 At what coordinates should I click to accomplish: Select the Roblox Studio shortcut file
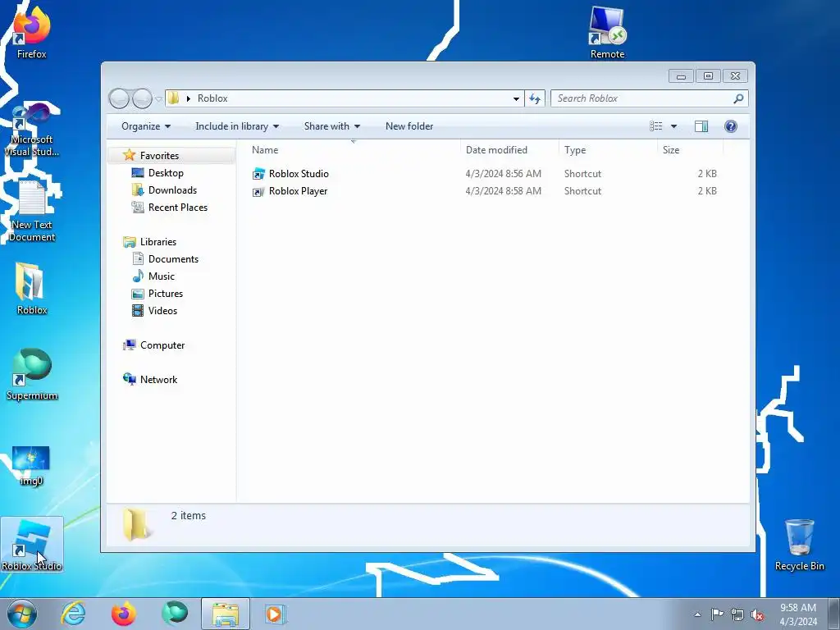[299, 174]
